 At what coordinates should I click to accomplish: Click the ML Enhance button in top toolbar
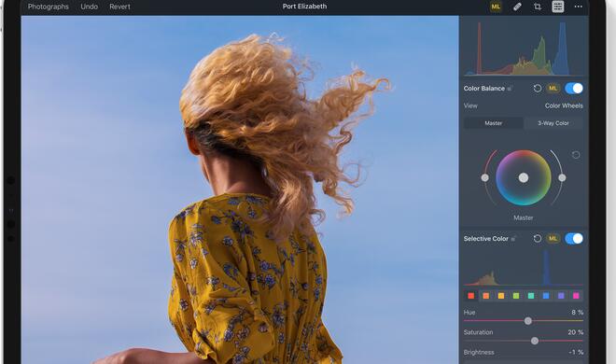(x=496, y=7)
